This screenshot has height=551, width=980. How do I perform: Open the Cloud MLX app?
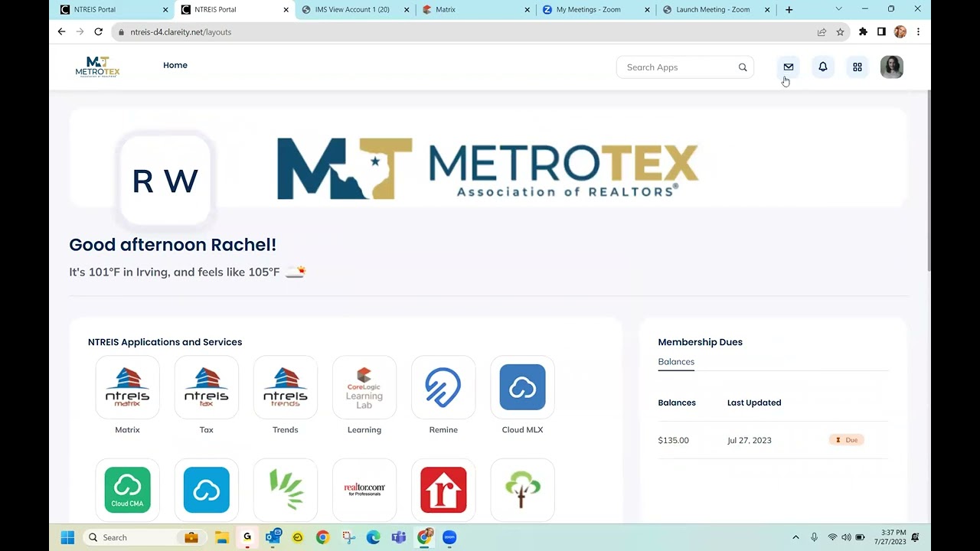(x=522, y=387)
